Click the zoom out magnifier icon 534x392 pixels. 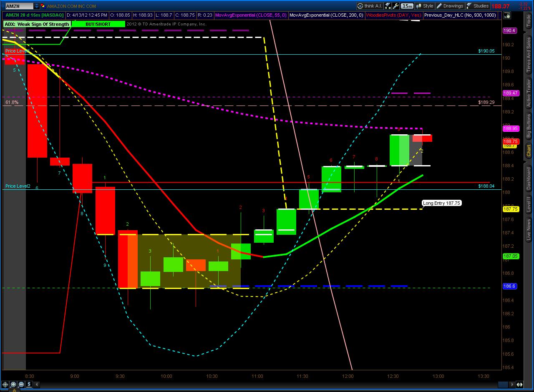tap(21, 384)
